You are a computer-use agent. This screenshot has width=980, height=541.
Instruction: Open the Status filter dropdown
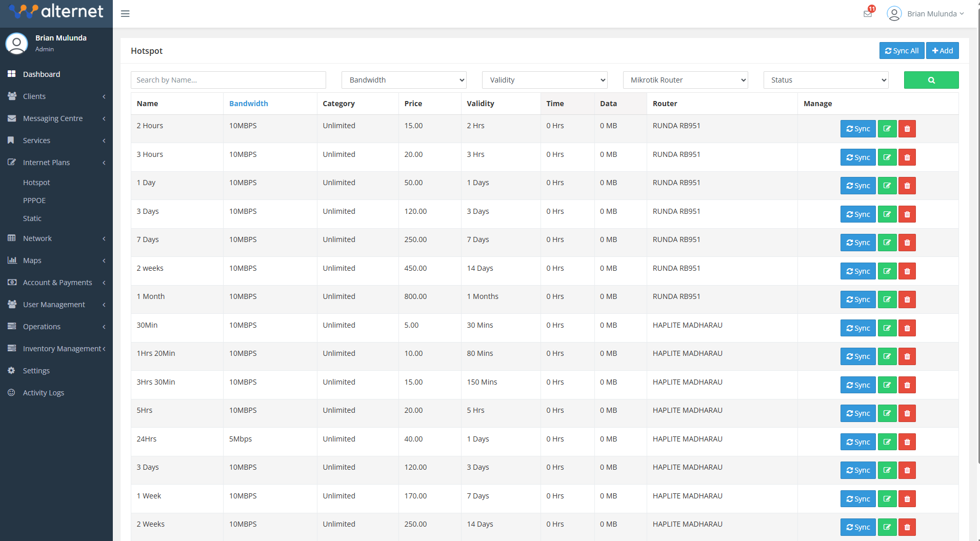tap(826, 80)
